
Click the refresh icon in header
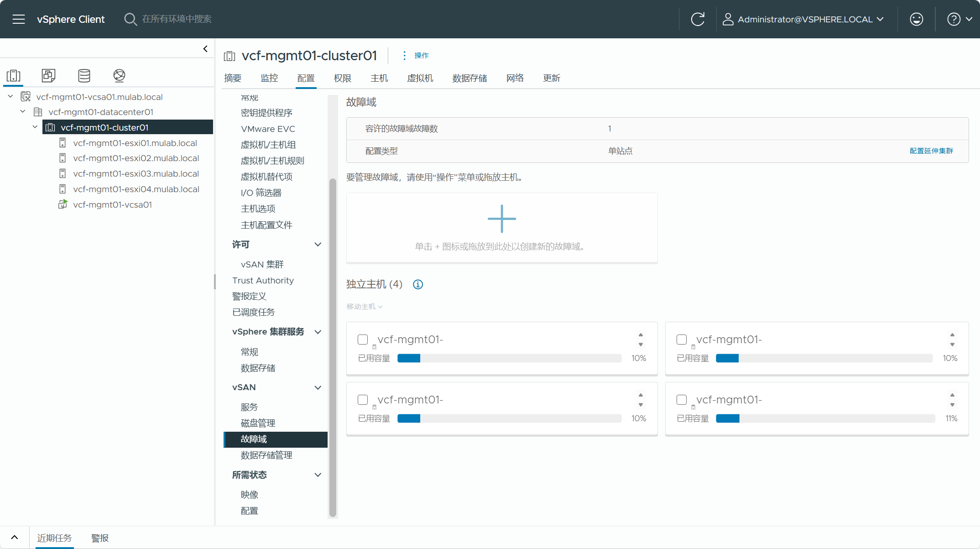pos(697,19)
